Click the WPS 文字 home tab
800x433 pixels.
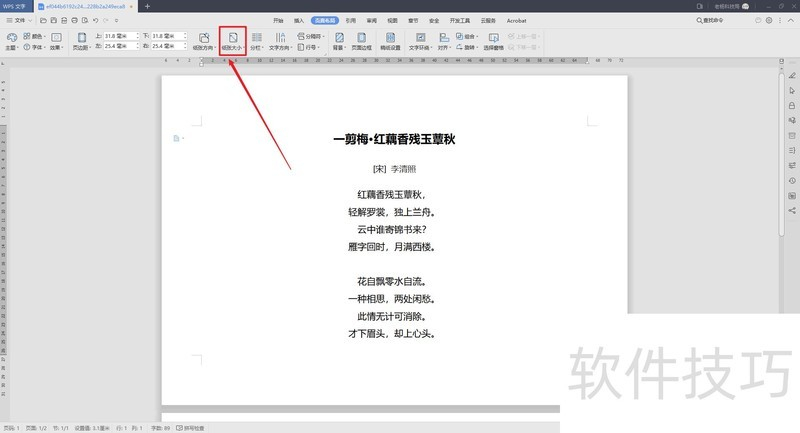(x=15, y=6)
